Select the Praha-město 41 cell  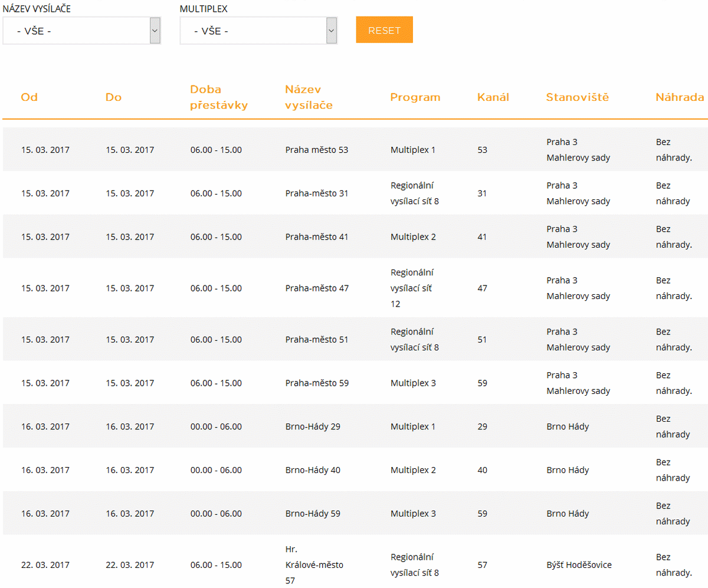[x=317, y=237]
